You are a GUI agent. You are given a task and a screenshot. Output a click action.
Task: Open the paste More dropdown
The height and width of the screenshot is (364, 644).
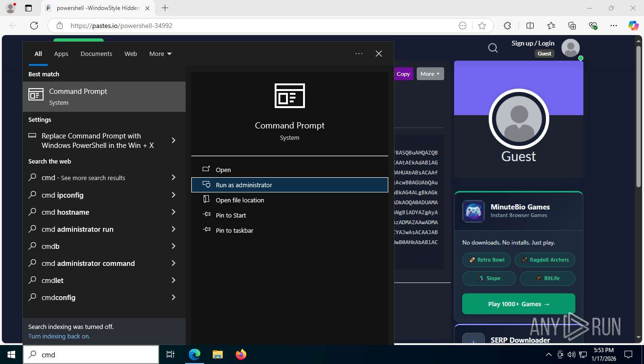tap(430, 73)
